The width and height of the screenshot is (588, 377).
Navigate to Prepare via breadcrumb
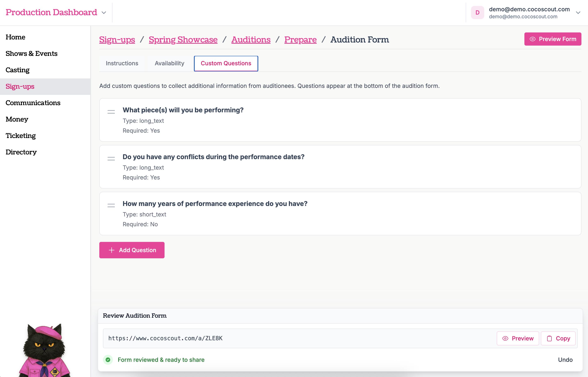(301, 39)
